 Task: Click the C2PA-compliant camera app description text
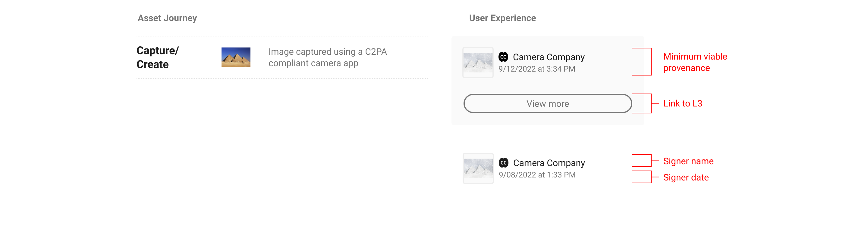329,57
